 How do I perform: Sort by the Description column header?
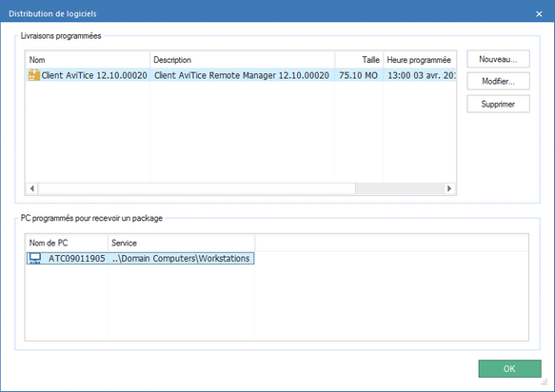point(243,60)
